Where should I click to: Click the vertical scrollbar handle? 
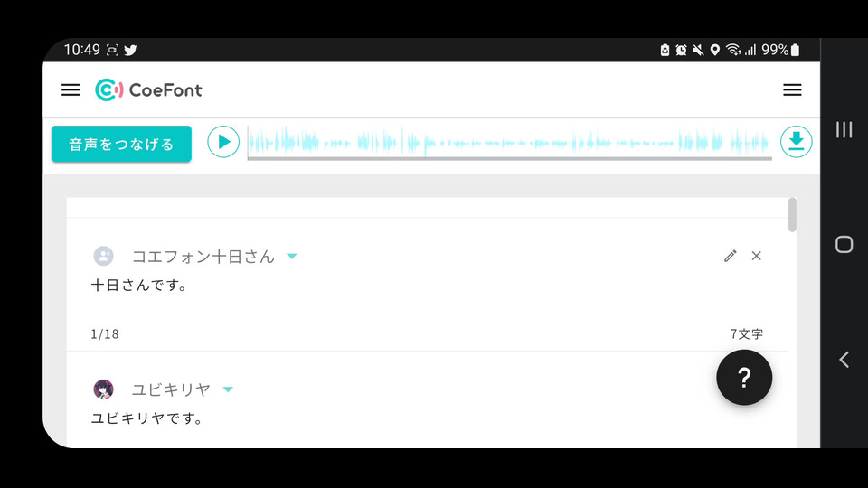coord(792,215)
